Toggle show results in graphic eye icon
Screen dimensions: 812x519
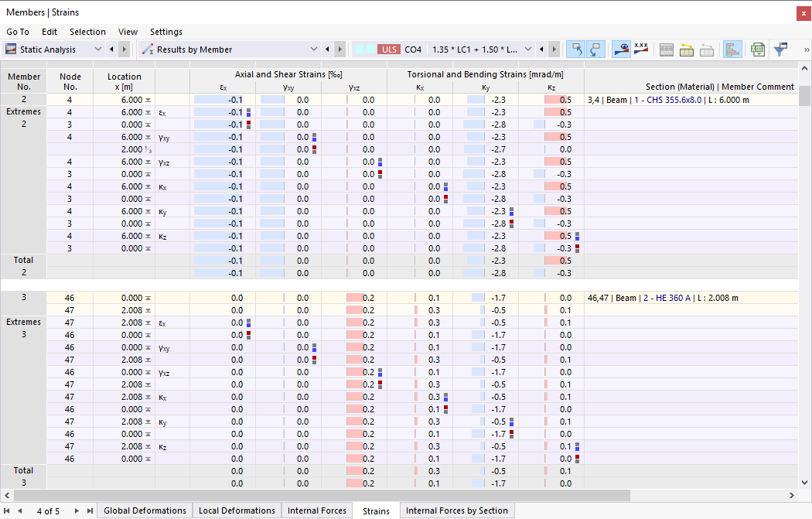coord(621,49)
